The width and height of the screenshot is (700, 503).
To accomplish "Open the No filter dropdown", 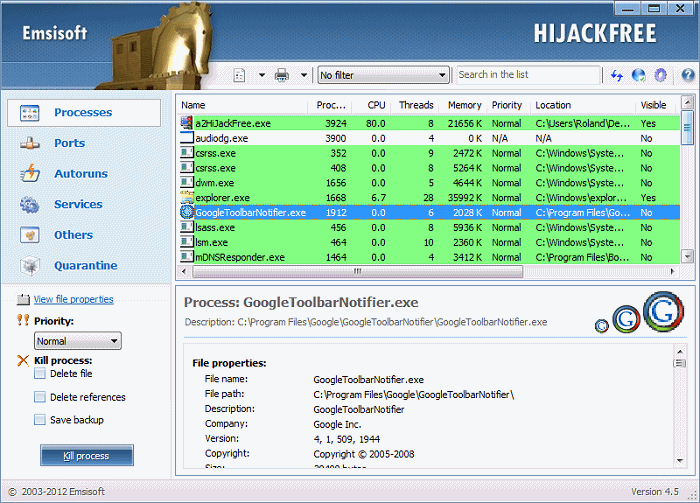I will (383, 75).
